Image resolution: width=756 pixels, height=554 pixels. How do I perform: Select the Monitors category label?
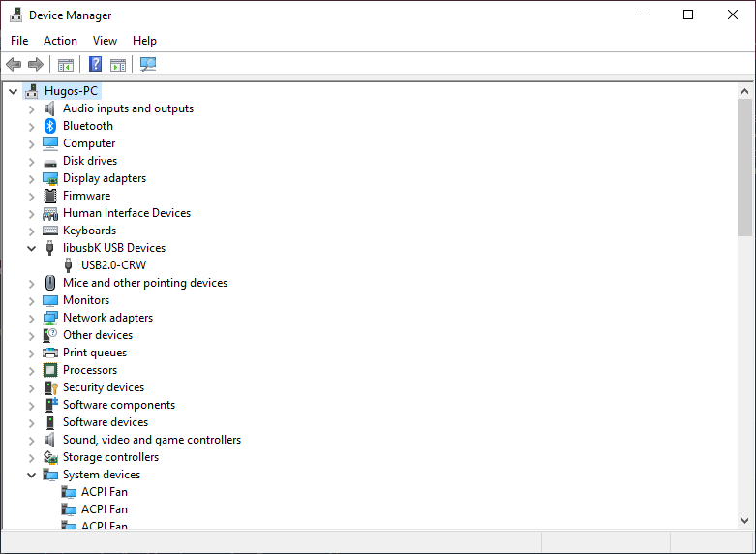[x=86, y=300]
